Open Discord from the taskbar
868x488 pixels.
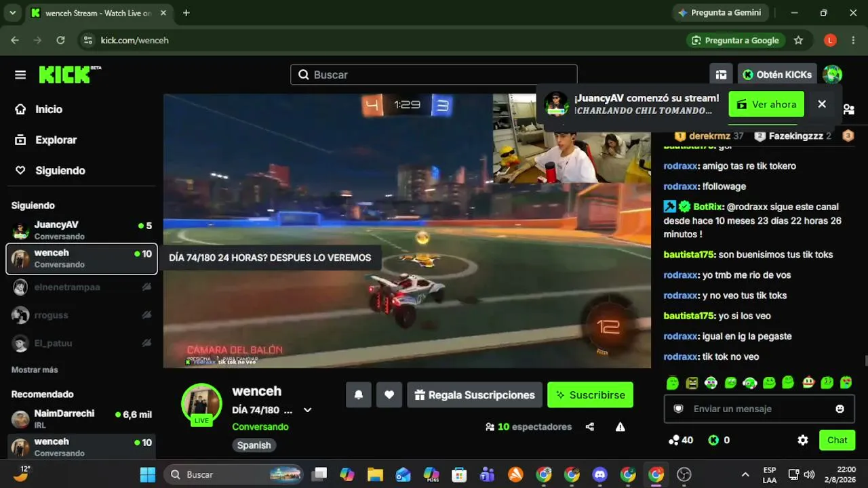pos(599,474)
